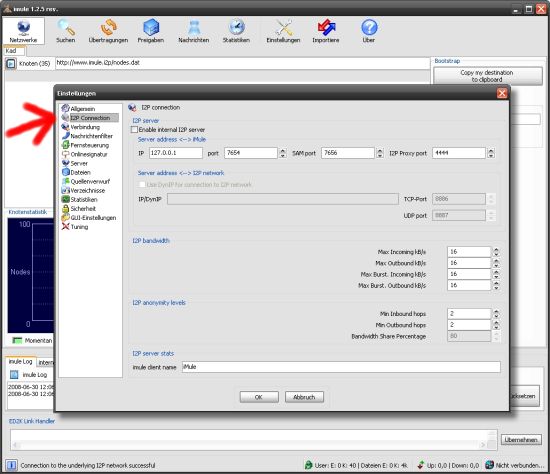This screenshot has height=474, width=550.
Task: Close the Einstellungen dialog
Action: point(502,93)
